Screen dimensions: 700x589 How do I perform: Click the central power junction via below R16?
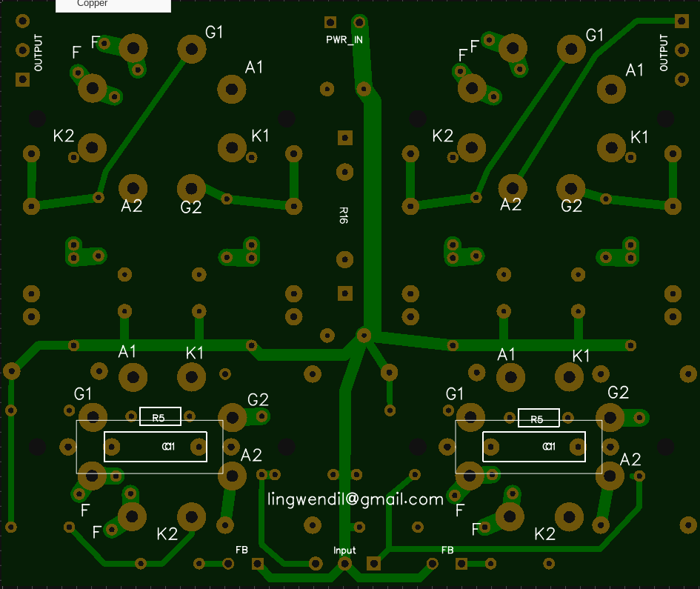(x=364, y=336)
